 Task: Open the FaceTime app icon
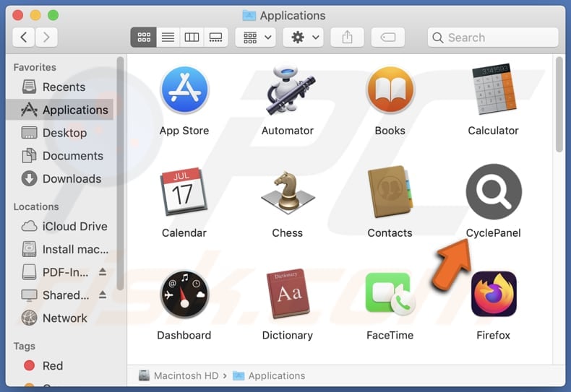(390, 295)
